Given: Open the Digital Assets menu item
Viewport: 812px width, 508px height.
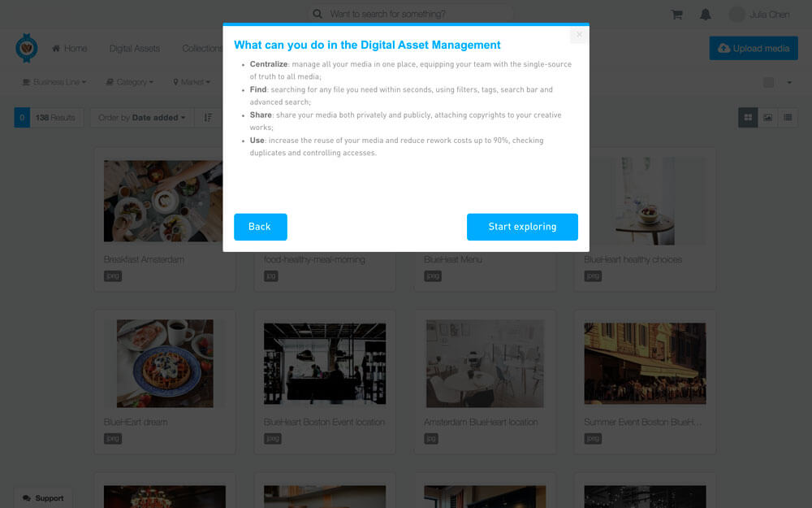Looking at the screenshot, I should [x=135, y=48].
